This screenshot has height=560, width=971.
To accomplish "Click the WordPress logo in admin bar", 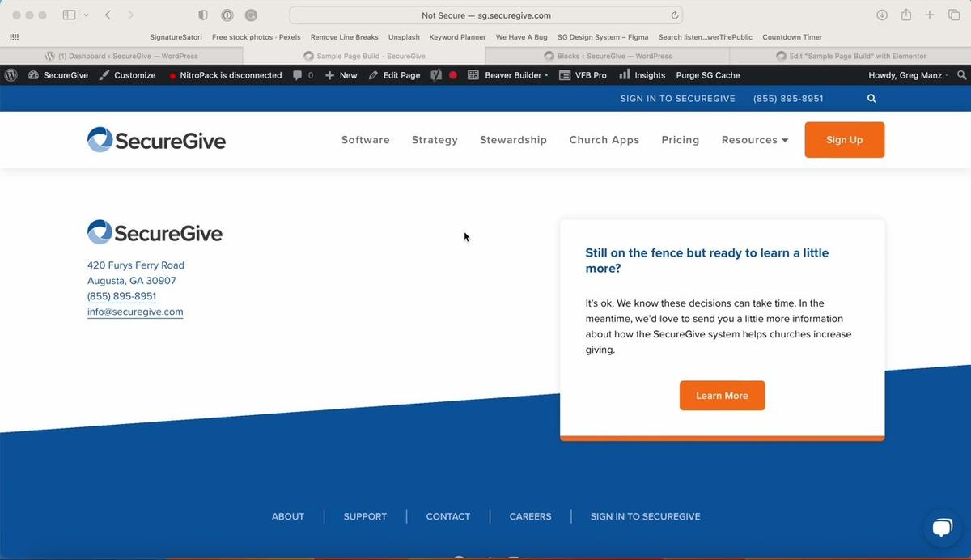I will [x=11, y=75].
